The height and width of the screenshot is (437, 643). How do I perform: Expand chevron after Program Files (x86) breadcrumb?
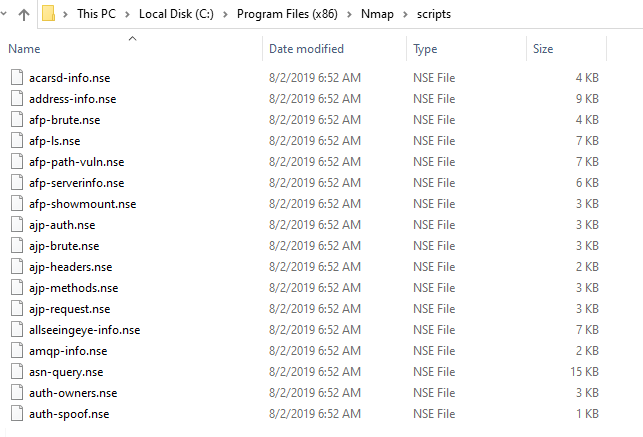(349, 14)
